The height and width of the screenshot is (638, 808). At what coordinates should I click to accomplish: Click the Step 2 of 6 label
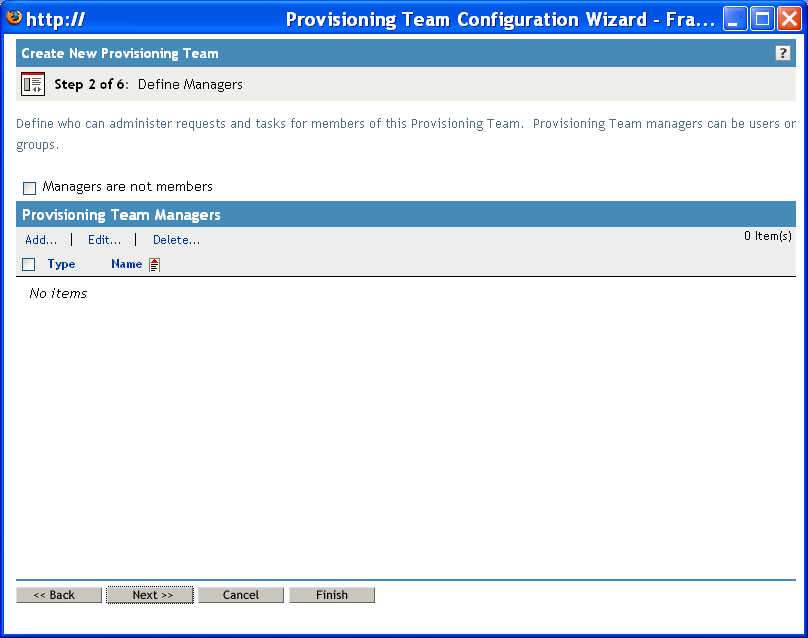pos(91,84)
